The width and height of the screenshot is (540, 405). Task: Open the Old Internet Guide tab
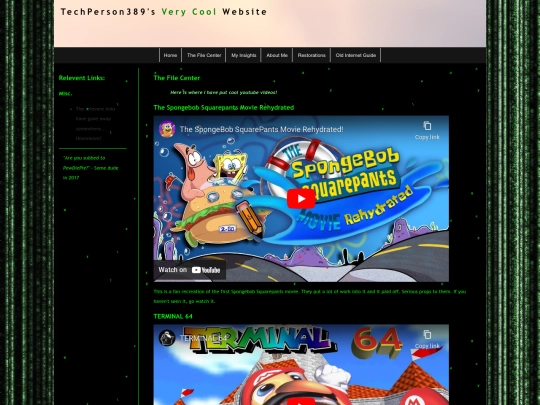coord(356,55)
